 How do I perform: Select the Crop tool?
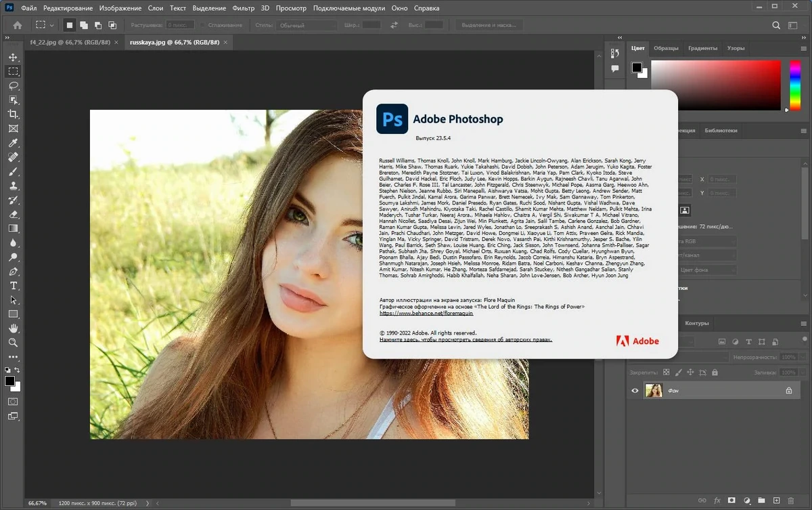pyautogui.click(x=13, y=114)
